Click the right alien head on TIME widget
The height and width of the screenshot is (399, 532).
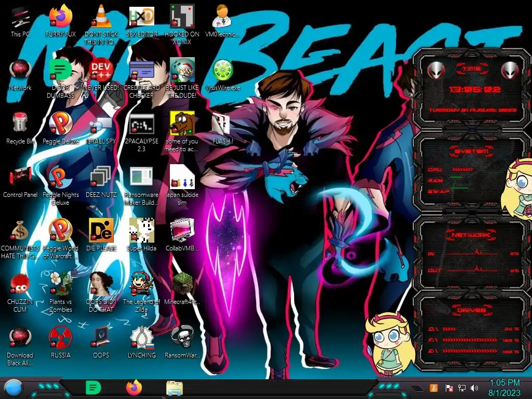click(x=510, y=70)
